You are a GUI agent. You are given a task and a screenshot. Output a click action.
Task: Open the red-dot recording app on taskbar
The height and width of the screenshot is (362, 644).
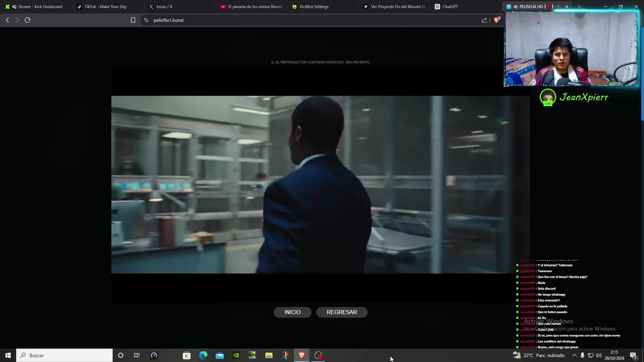[x=318, y=355]
